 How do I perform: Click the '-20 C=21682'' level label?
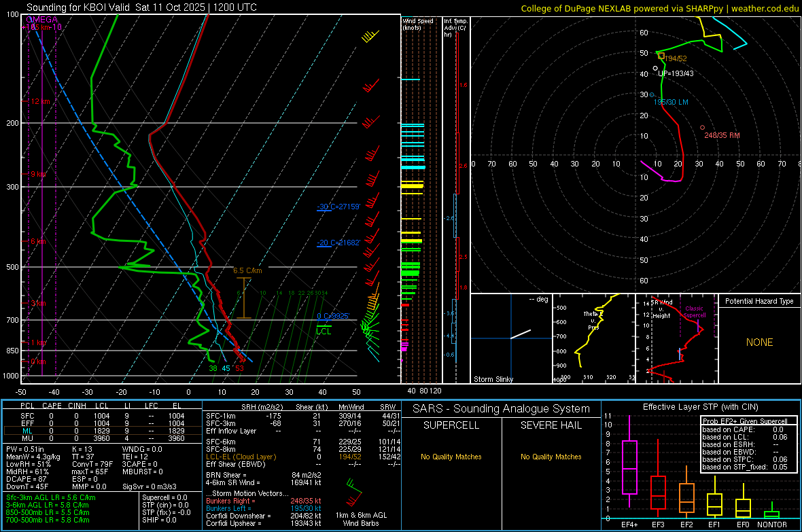(338, 243)
